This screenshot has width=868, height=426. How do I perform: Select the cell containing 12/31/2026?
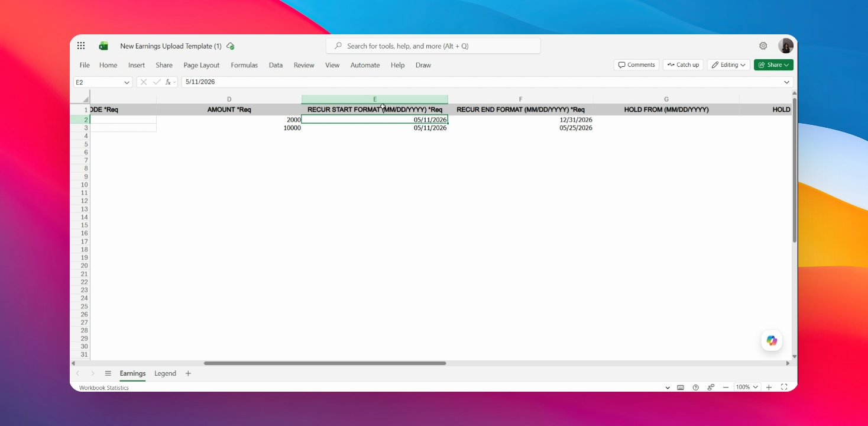pyautogui.click(x=520, y=120)
